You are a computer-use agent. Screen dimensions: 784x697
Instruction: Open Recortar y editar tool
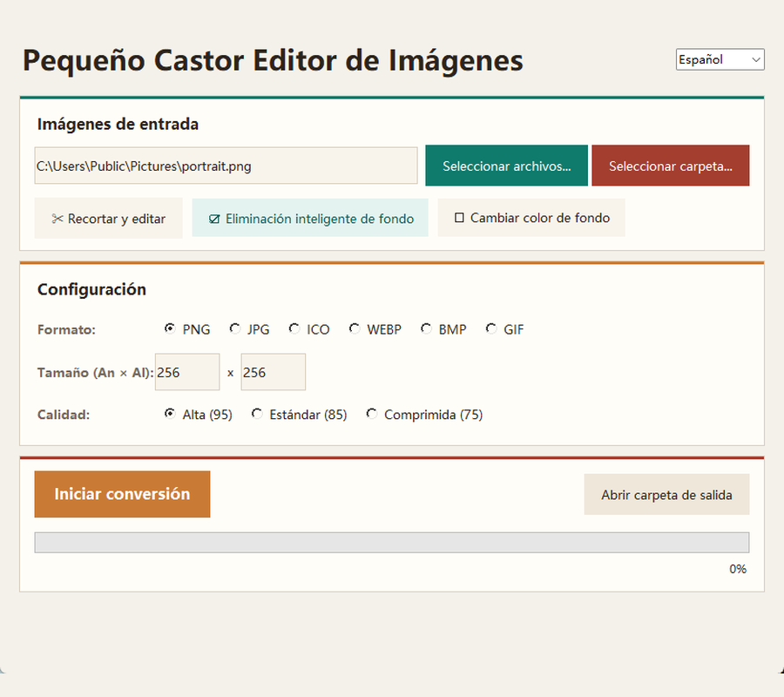click(x=109, y=219)
